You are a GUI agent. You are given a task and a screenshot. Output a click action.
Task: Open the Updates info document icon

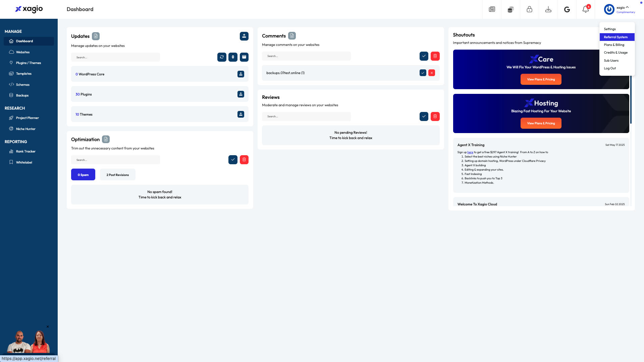96,36
